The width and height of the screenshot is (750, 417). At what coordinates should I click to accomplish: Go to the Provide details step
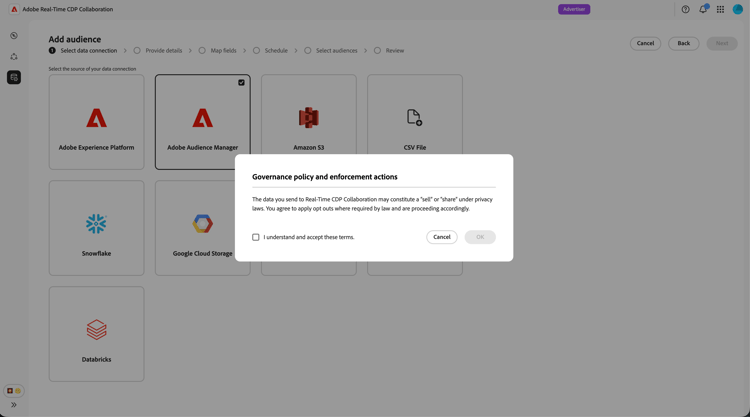tap(158, 51)
